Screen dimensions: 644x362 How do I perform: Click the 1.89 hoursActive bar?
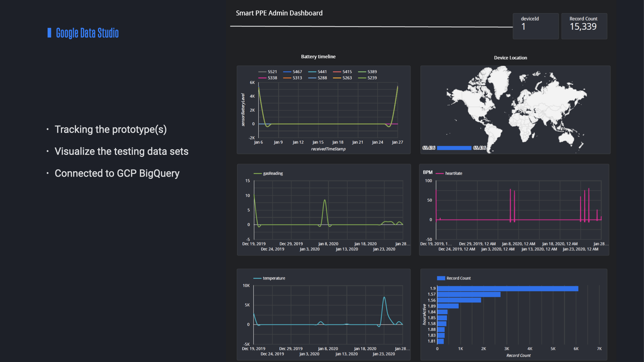coord(448,306)
